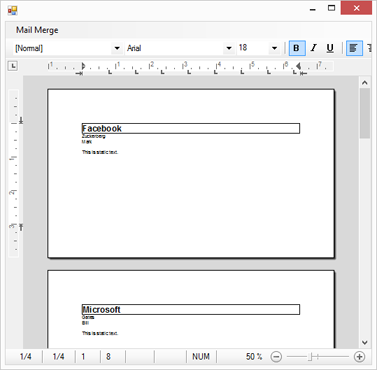
Task: Click the NUM status bar indicator
Action: (201, 357)
